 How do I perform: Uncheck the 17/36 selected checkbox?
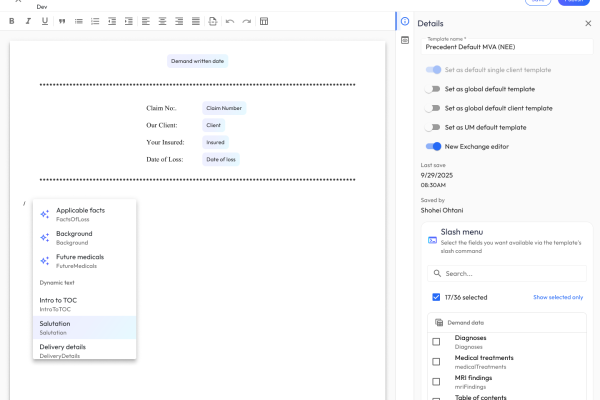(x=436, y=297)
